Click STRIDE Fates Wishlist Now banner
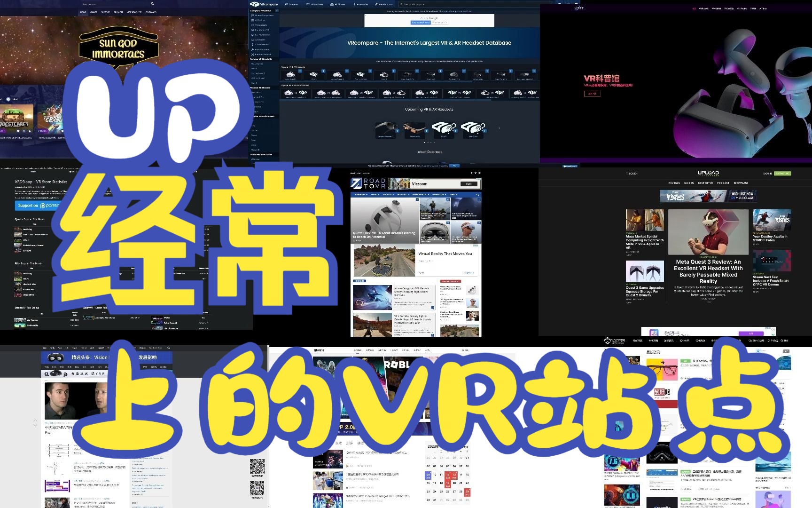The height and width of the screenshot is (508, 812). pos(707,196)
